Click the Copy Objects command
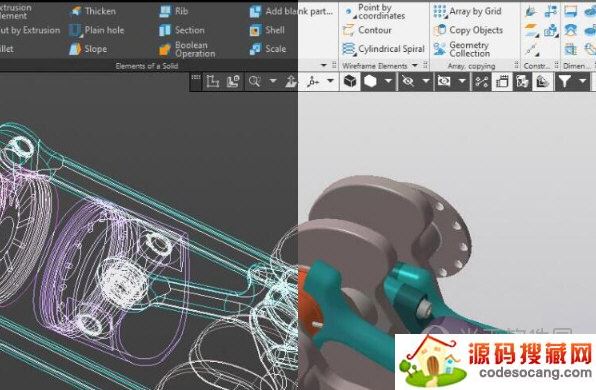This screenshot has width=596, height=390. (468, 30)
